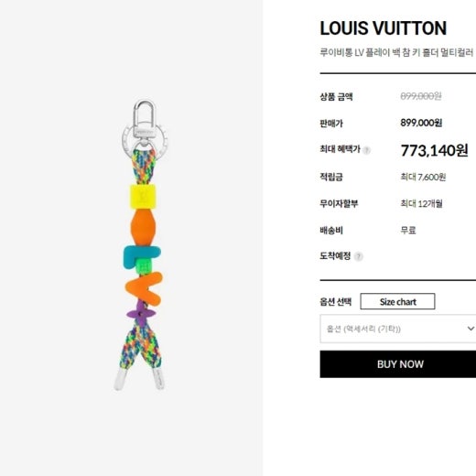Click the purple flower charm on keychain
476x476 pixels.
141,313
